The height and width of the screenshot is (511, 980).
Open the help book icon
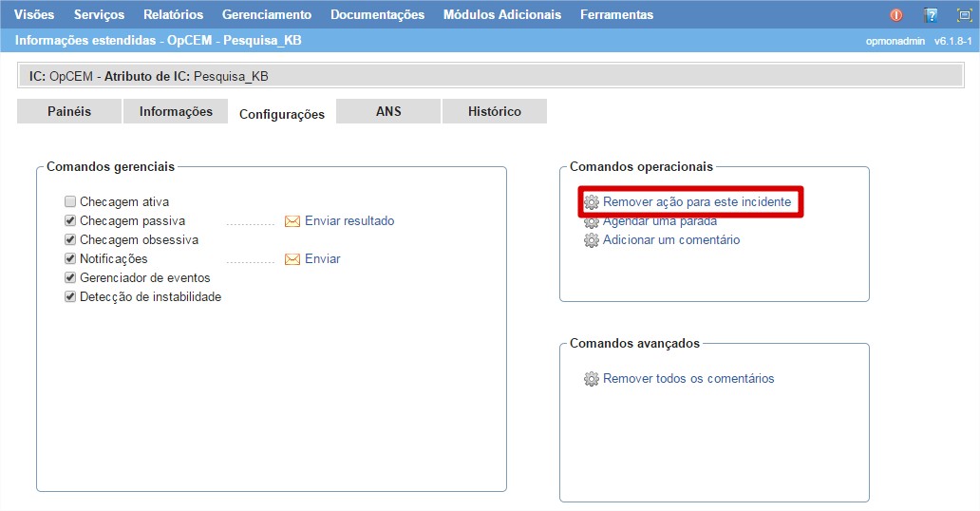(x=931, y=15)
